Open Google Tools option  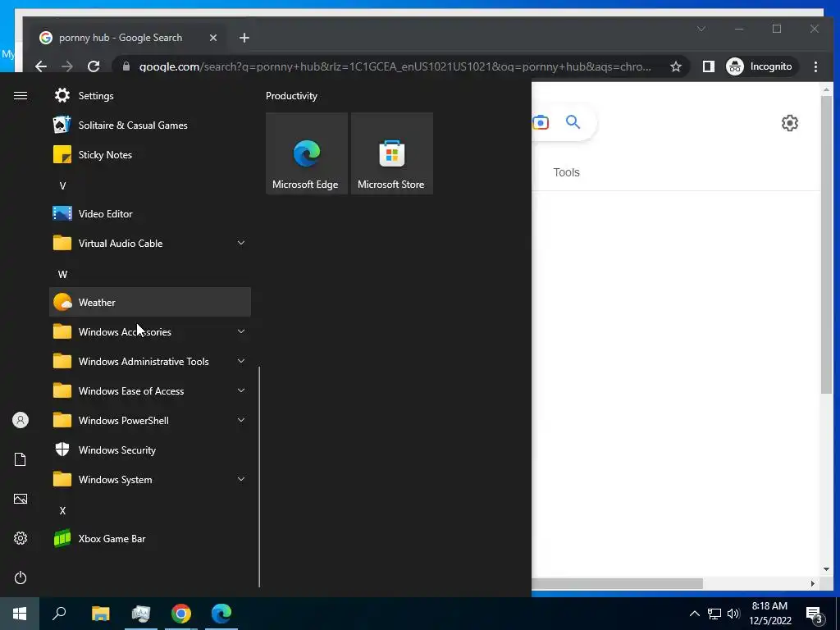[x=566, y=172]
